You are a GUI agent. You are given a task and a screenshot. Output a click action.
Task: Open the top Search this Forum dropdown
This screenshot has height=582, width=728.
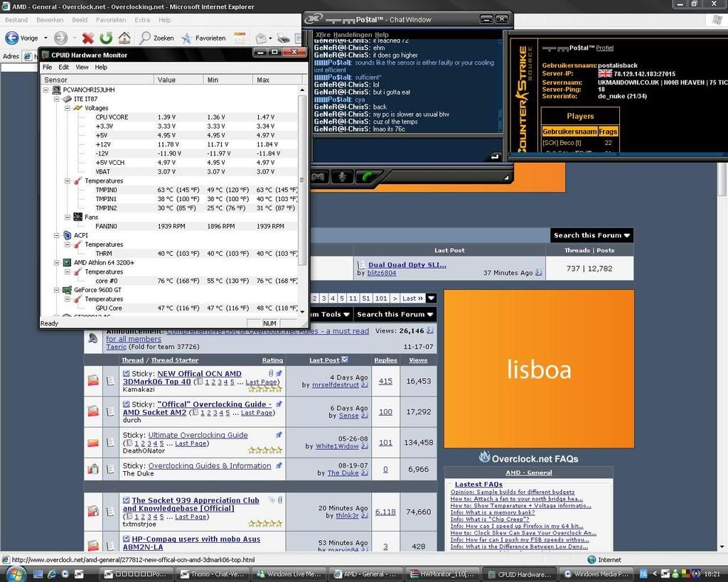pos(591,235)
